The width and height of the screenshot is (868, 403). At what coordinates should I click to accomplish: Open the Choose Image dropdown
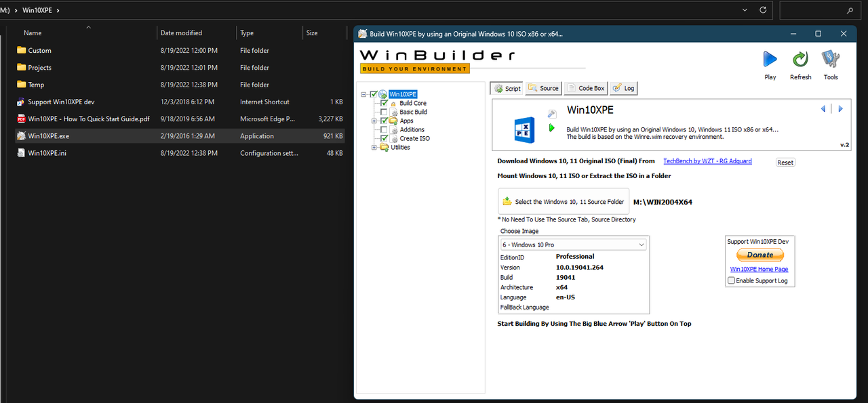click(x=573, y=245)
